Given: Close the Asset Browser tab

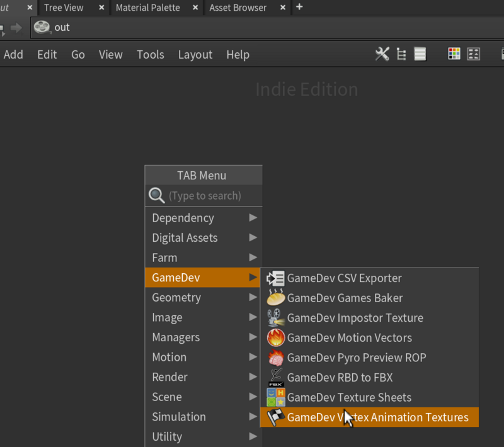Looking at the screenshot, I should point(282,7).
